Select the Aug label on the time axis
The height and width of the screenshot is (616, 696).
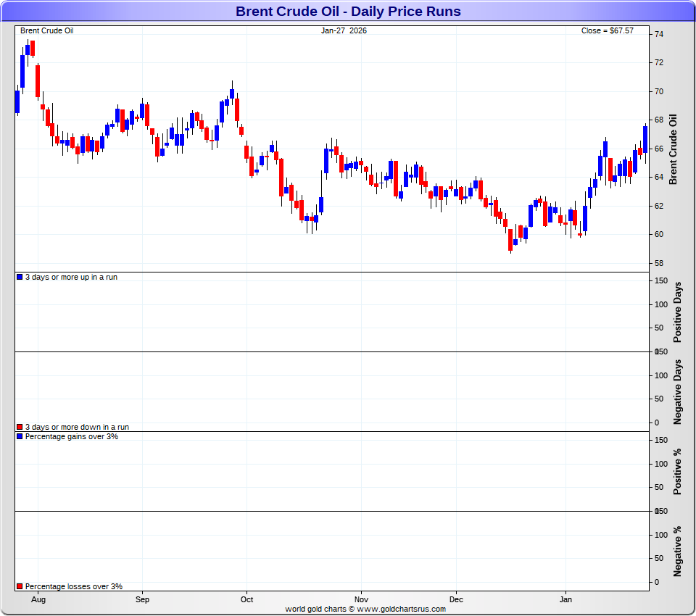[x=39, y=600]
